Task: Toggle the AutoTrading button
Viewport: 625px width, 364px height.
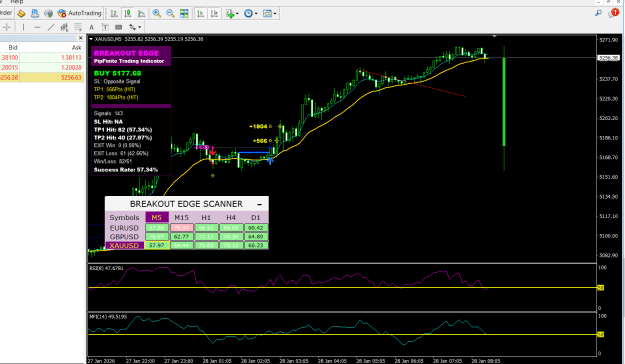Action: coord(79,14)
